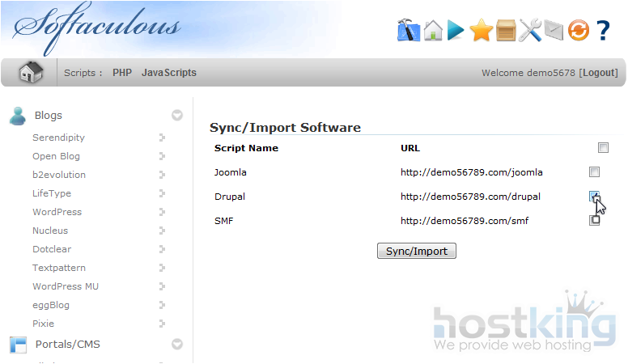Switch to JavaScripts scripts menu item
The width and height of the screenshot is (628, 364).
pos(169,73)
